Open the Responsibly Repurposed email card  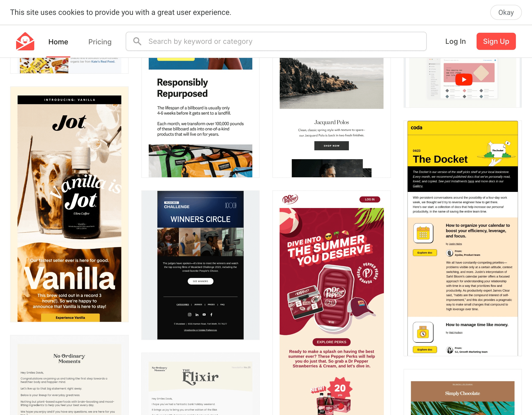point(201,118)
